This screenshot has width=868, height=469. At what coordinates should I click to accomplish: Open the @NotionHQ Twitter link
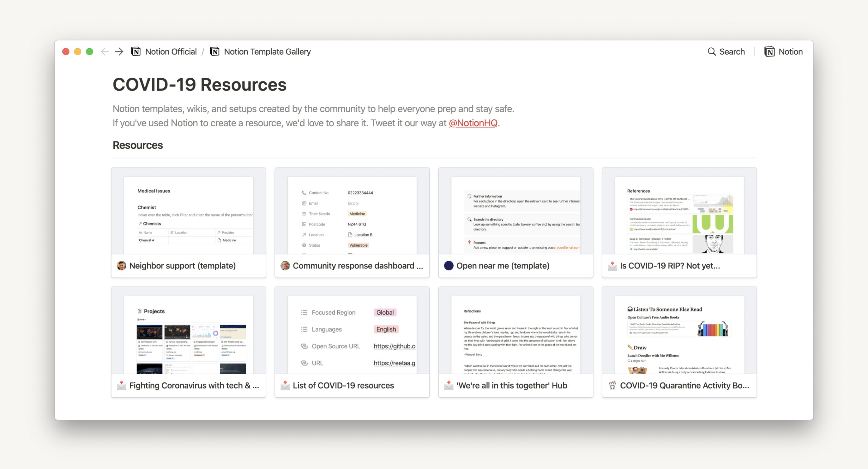click(473, 123)
